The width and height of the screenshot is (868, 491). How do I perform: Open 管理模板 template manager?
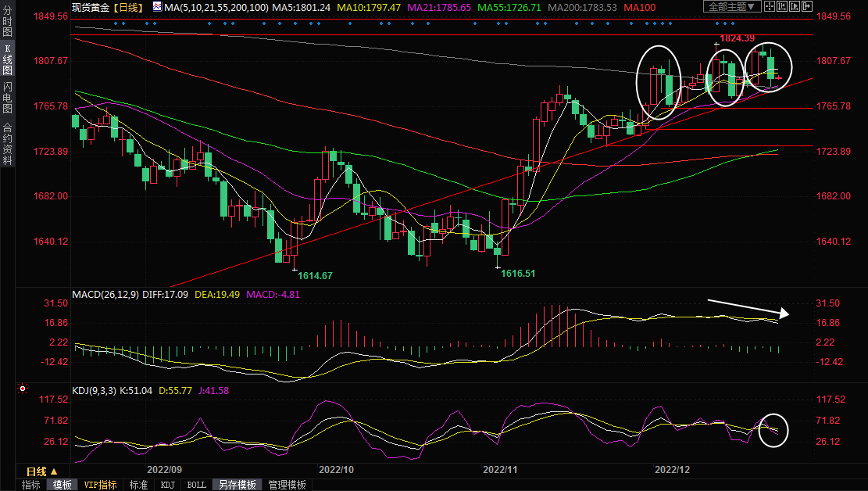287,485
